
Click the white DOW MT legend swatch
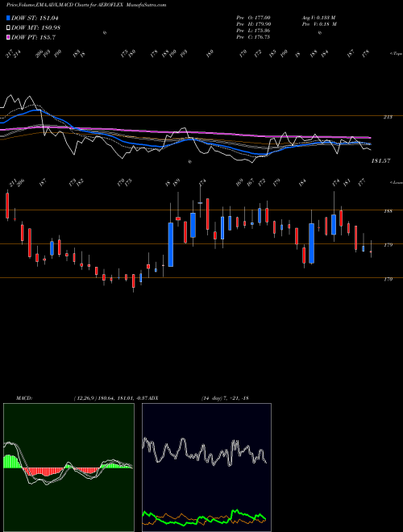8,27
